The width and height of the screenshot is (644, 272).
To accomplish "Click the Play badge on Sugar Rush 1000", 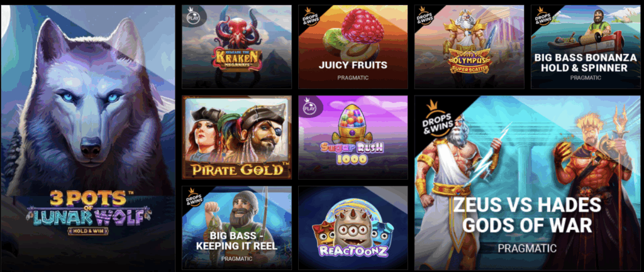I will click(x=308, y=108).
